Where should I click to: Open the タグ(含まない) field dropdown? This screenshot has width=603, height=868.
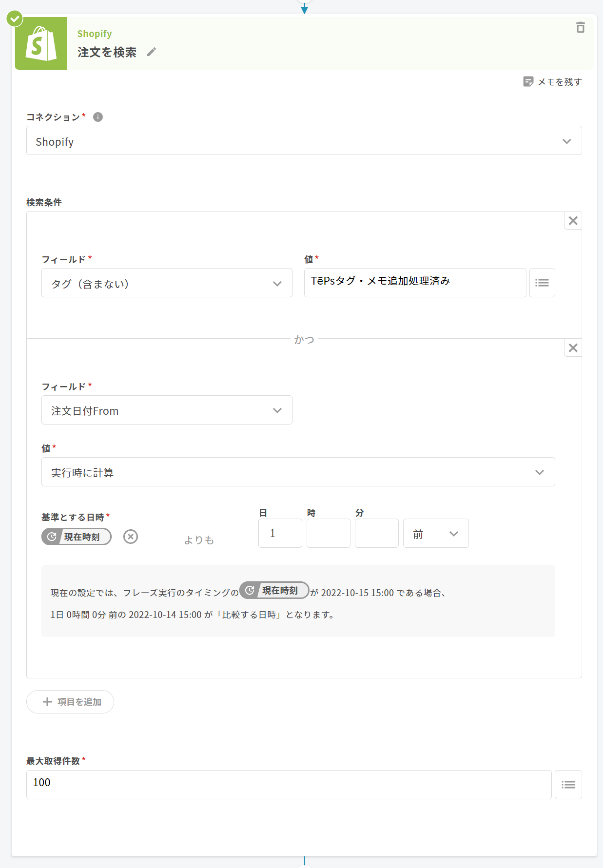click(x=167, y=283)
